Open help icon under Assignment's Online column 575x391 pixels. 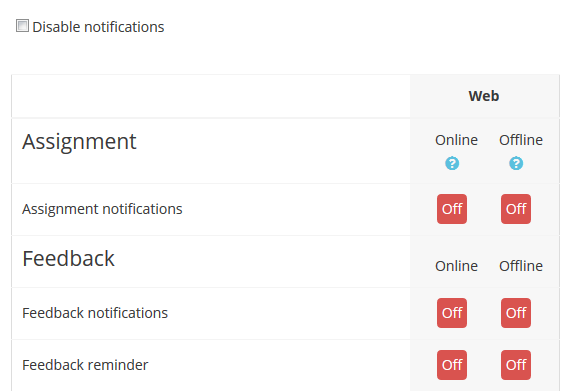tap(452, 163)
